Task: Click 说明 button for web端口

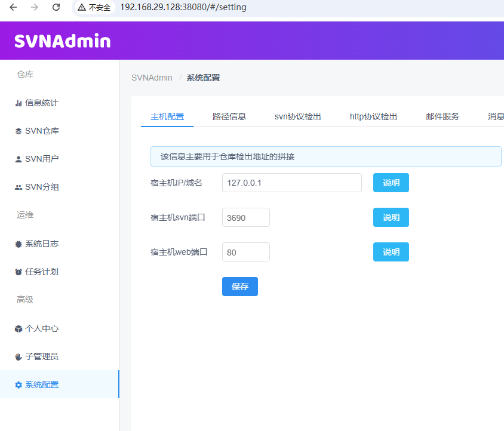Action: 391,252
